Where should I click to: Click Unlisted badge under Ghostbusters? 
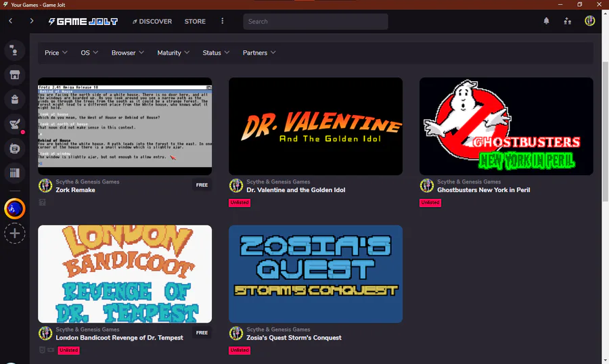point(430,202)
